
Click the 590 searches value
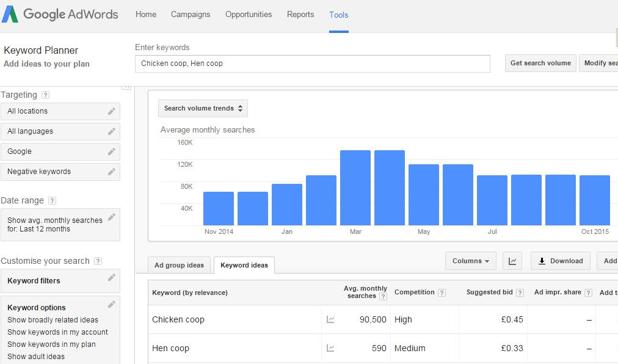[x=379, y=348]
